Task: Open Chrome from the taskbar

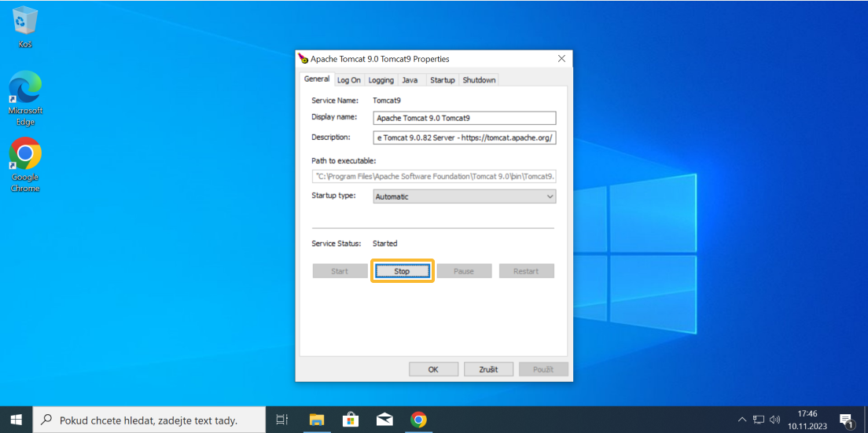Action: point(418,420)
